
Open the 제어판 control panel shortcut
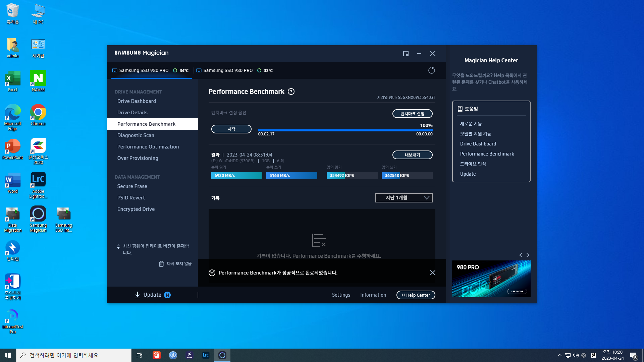[x=38, y=48]
